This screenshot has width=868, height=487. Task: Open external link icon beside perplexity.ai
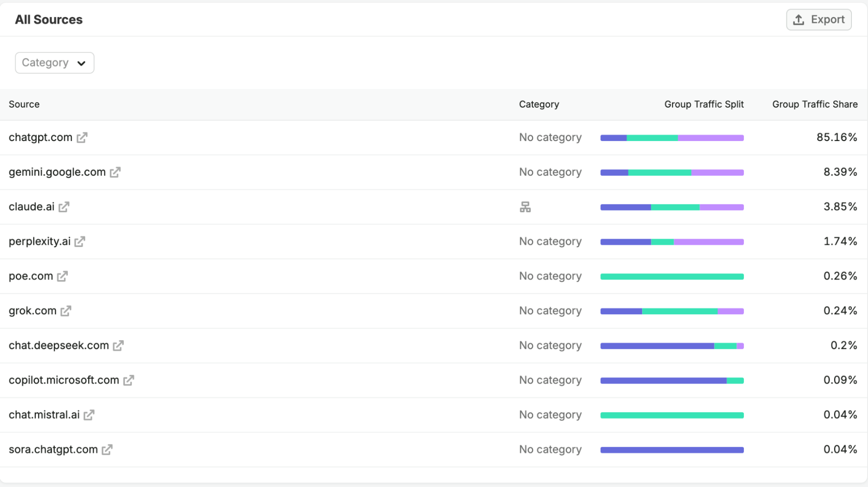coord(80,242)
